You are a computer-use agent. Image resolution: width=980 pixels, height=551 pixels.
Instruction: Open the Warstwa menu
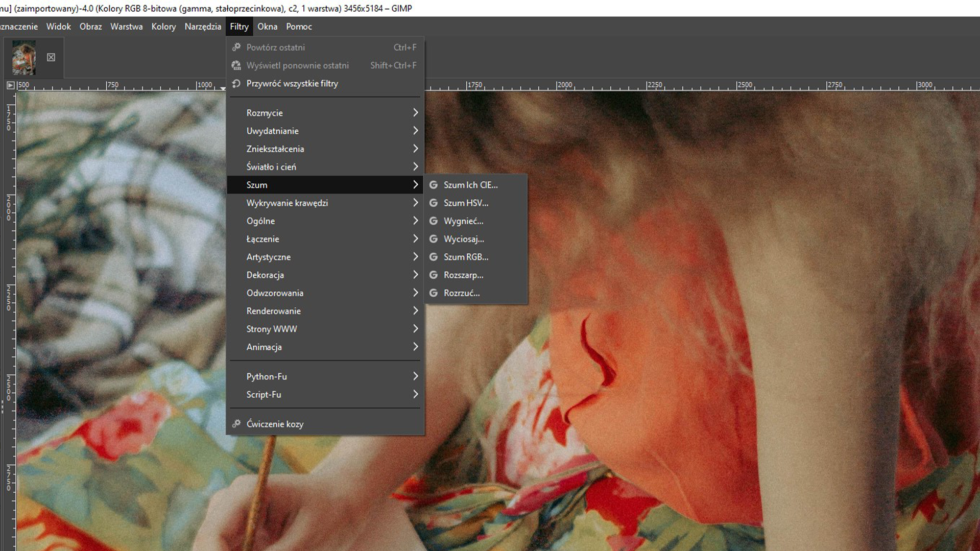(x=126, y=27)
